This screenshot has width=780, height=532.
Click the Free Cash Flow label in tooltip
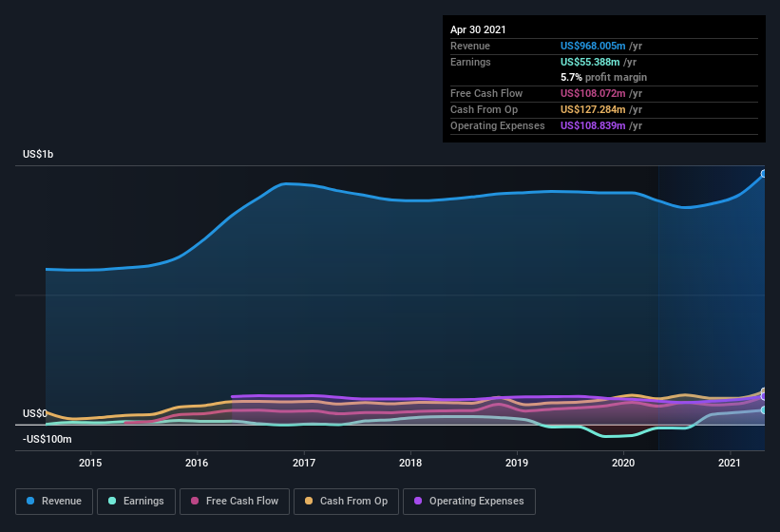pyautogui.click(x=486, y=93)
